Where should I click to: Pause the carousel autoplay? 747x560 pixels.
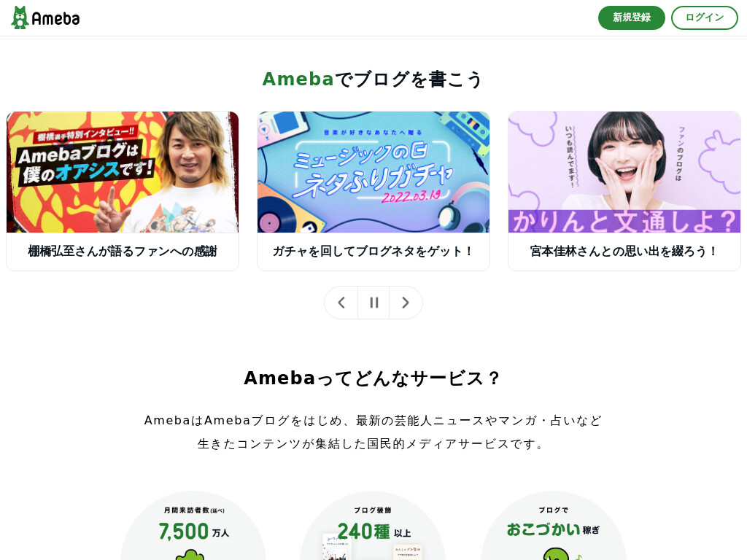pos(373,303)
